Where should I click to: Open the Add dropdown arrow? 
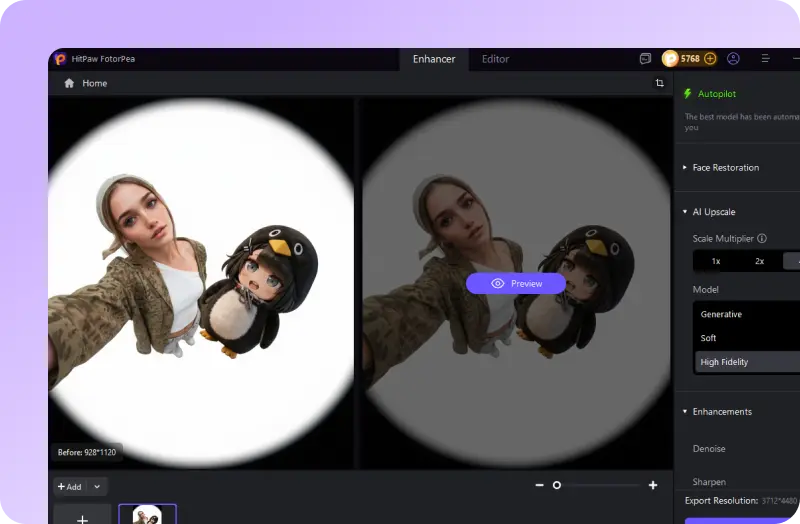[x=97, y=487]
